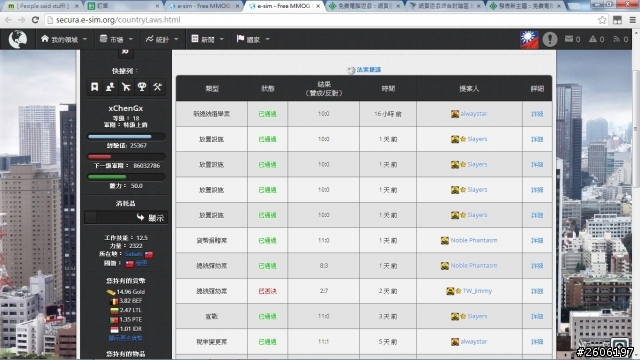Click the 3.82 BEF currency entry
The width and height of the screenshot is (640, 360).
click(x=125, y=301)
